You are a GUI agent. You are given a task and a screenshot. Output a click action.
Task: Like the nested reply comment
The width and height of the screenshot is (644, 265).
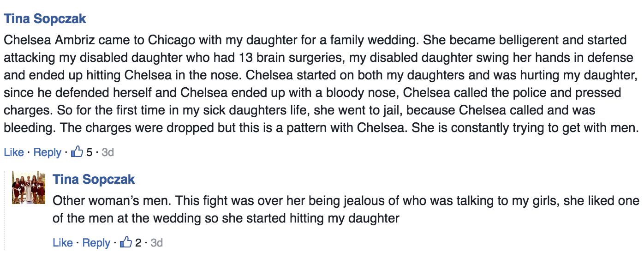(x=63, y=243)
